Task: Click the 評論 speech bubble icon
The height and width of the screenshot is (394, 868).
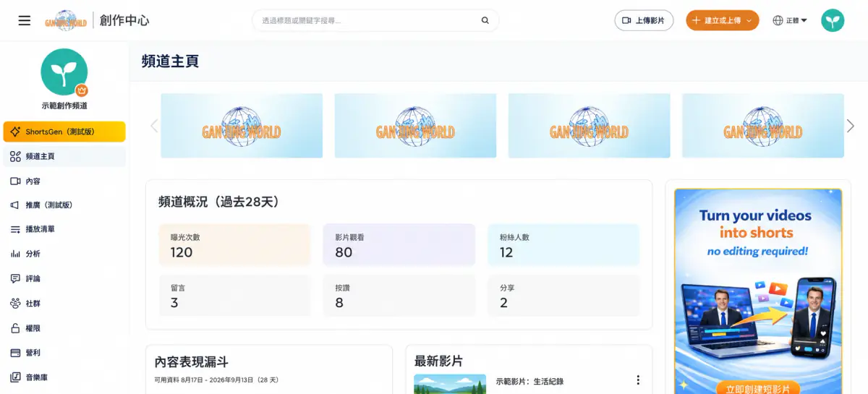Action: point(15,278)
